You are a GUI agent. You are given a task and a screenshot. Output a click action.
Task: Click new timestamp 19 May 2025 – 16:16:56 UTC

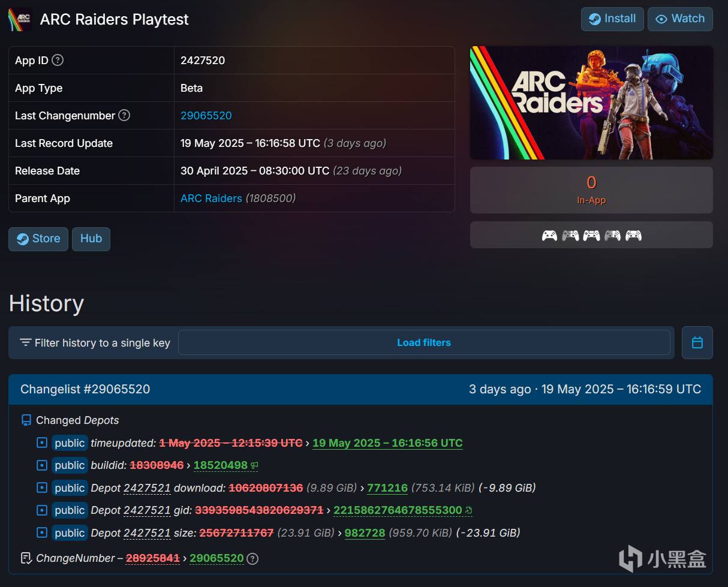[387, 443]
